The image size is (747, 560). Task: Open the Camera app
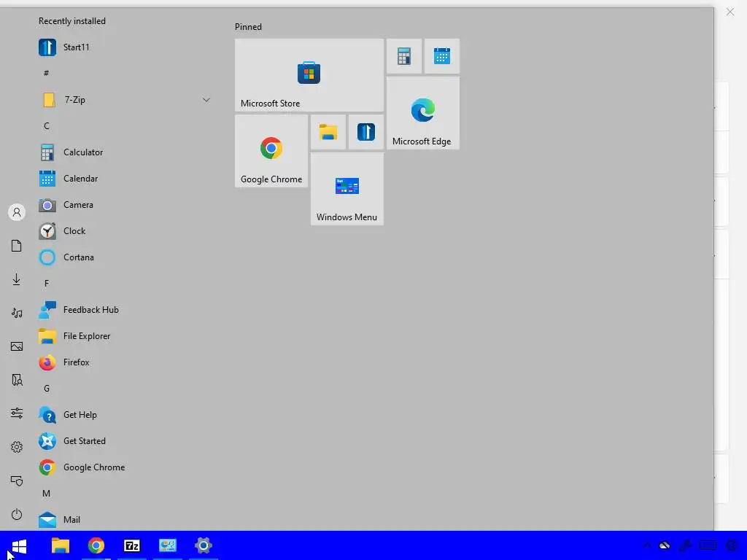(124, 205)
